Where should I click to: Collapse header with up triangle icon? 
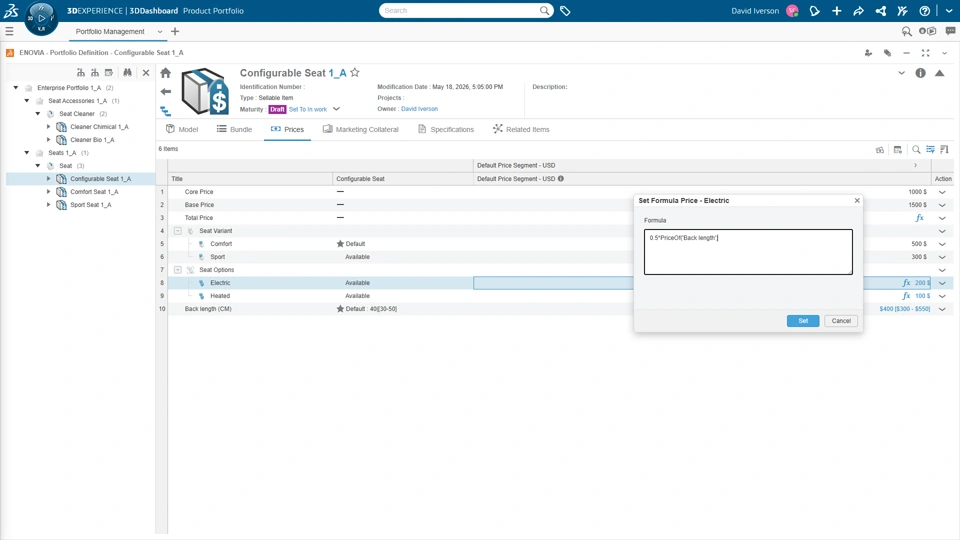[x=939, y=73]
